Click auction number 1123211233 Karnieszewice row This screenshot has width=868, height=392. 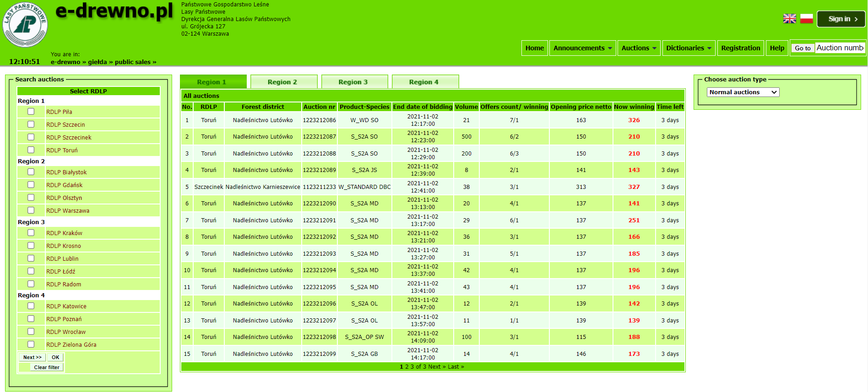point(319,187)
